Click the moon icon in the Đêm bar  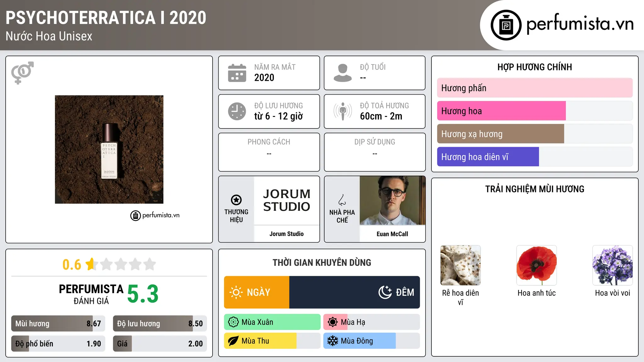tap(385, 292)
